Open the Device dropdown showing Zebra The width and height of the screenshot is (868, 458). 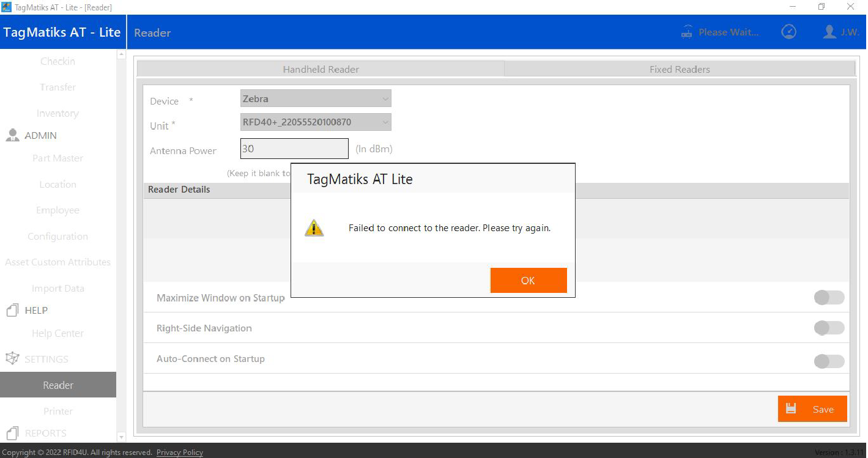click(x=316, y=98)
